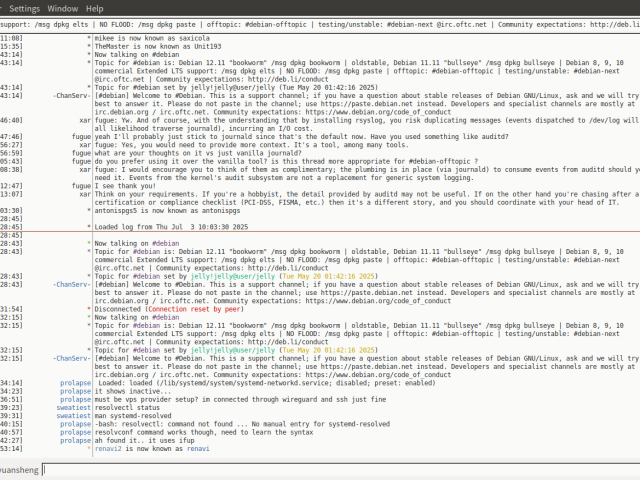
Task: Click the renavi nickname after 'known as'
Action: (198, 449)
